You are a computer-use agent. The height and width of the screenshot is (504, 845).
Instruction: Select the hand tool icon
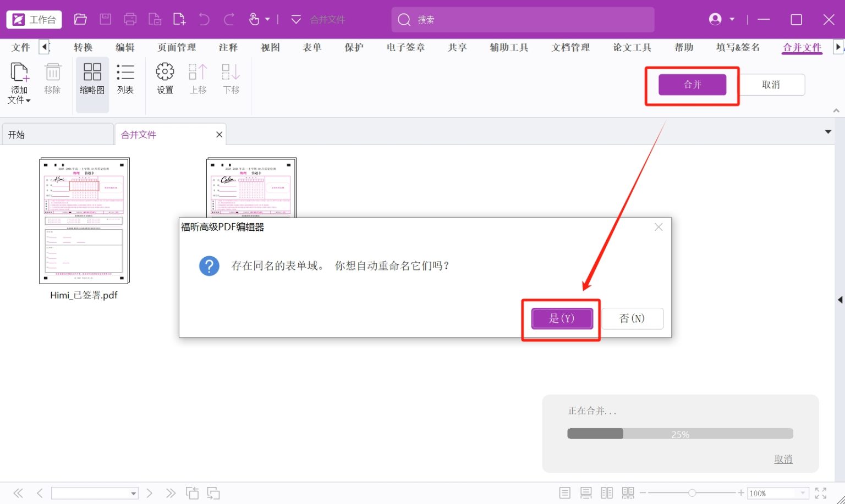pyautogui.click(x=254, y=20)
